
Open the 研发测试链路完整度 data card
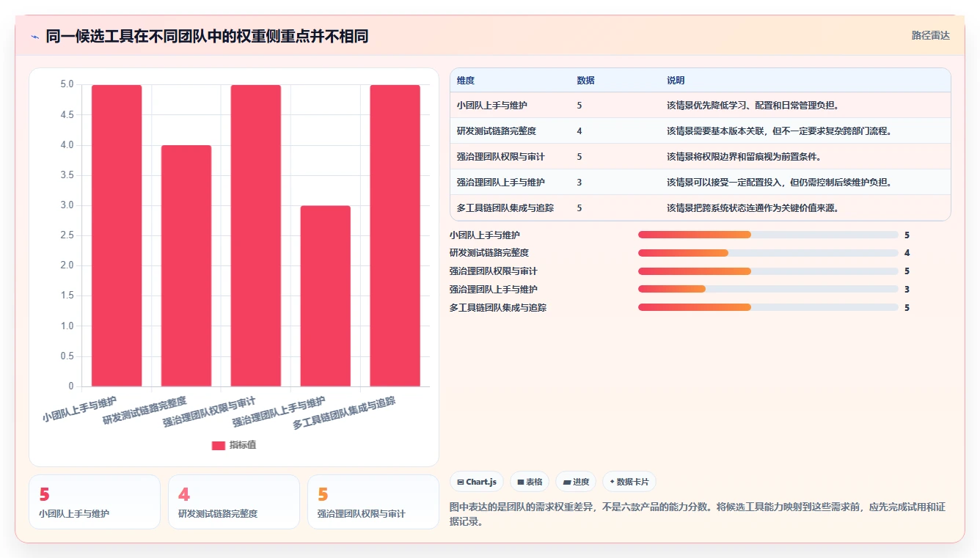pos(234,502)
